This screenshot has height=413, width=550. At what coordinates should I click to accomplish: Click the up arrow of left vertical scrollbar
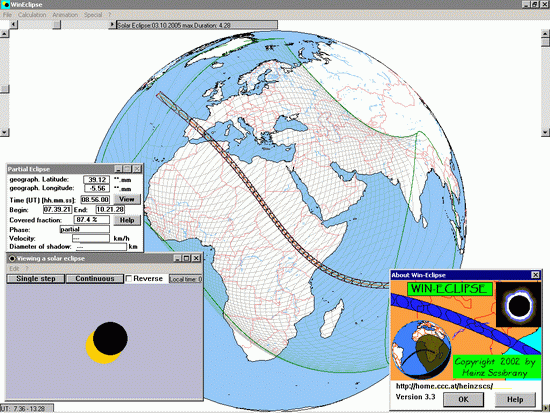tap(4, 34)
